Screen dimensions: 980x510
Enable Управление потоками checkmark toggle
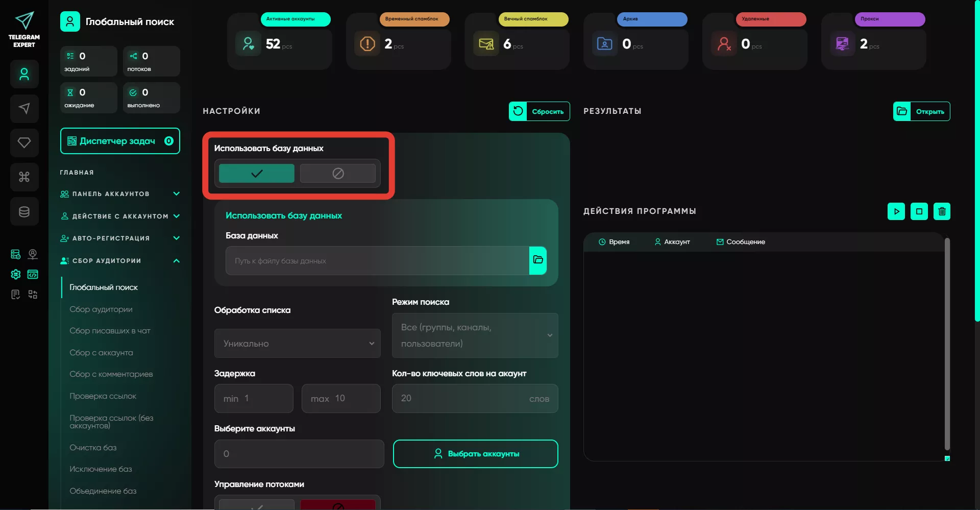(x=257, y=505)
